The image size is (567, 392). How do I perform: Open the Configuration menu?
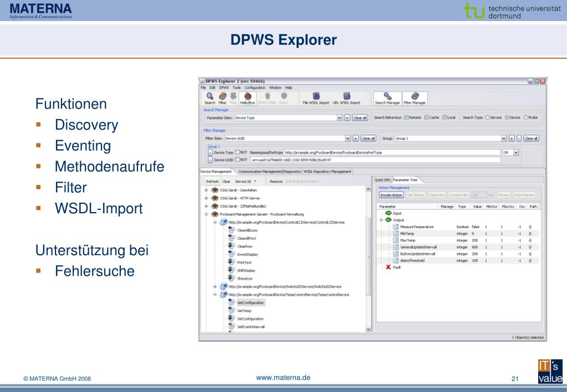254,87
